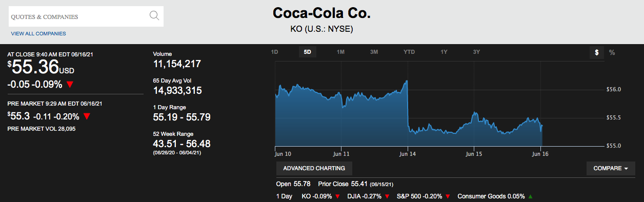Show year-to-date YTD chart
Screen dimensions: 644x202
[x=409, y=52]
